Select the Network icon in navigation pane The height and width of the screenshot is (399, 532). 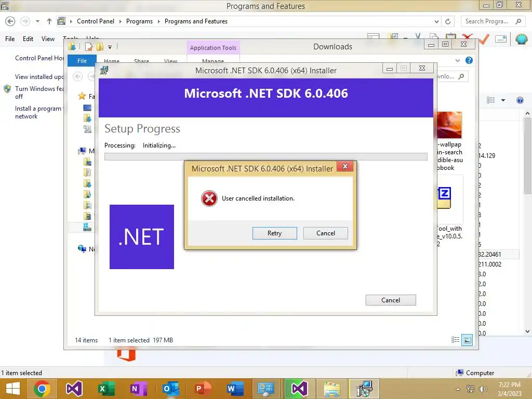click(82, 249)
